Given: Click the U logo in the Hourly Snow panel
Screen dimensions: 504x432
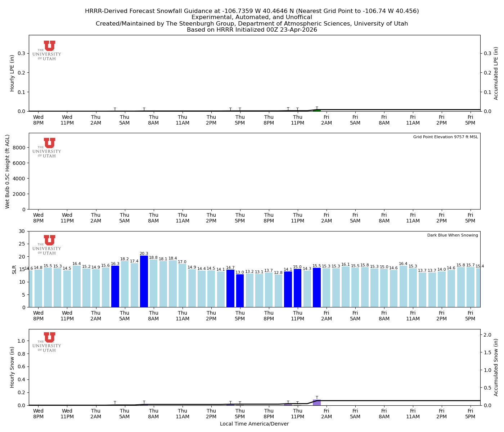Looking at the screenshot, I should click(47, 342).
